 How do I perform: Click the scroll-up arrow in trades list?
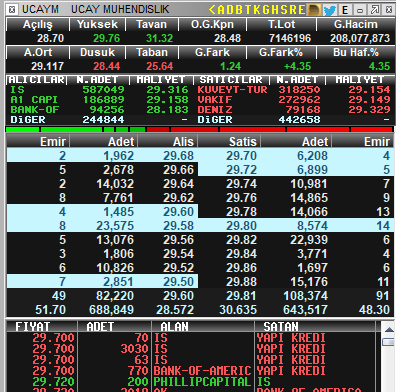389,329
